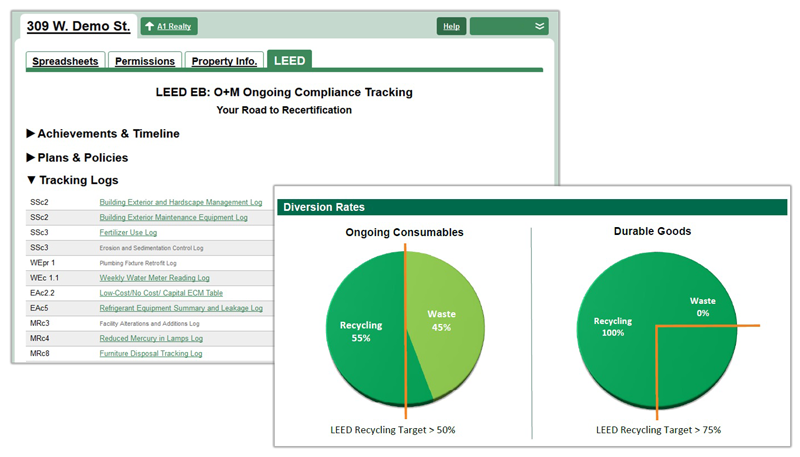The image size is (800, 457).
Task: Open the Fertilizer Use Log
Action: coord(128,233)
